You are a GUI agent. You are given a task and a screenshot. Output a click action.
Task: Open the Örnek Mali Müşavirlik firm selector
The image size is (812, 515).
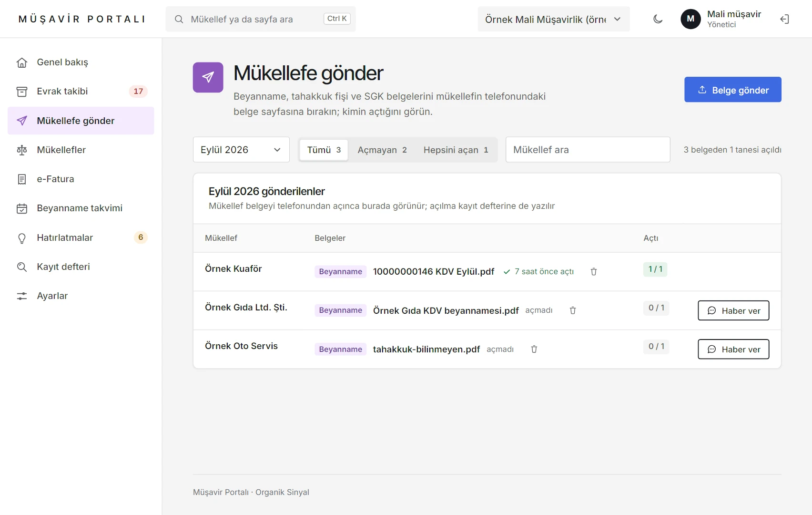click(554, 19)
